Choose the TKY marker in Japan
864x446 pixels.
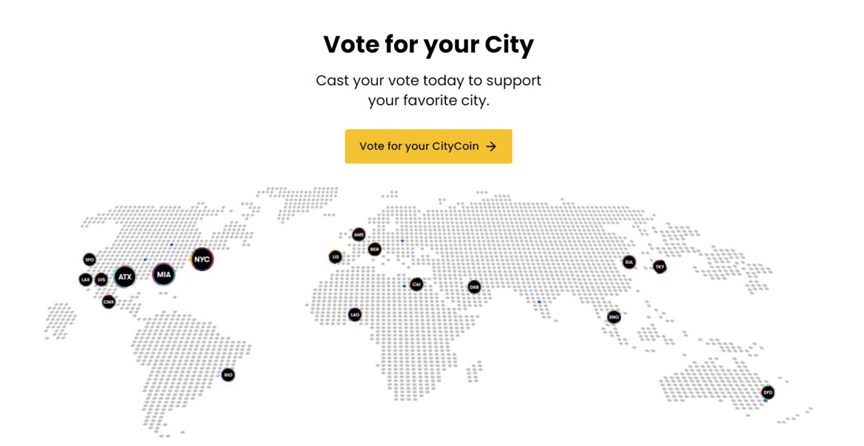coord(660,267)
